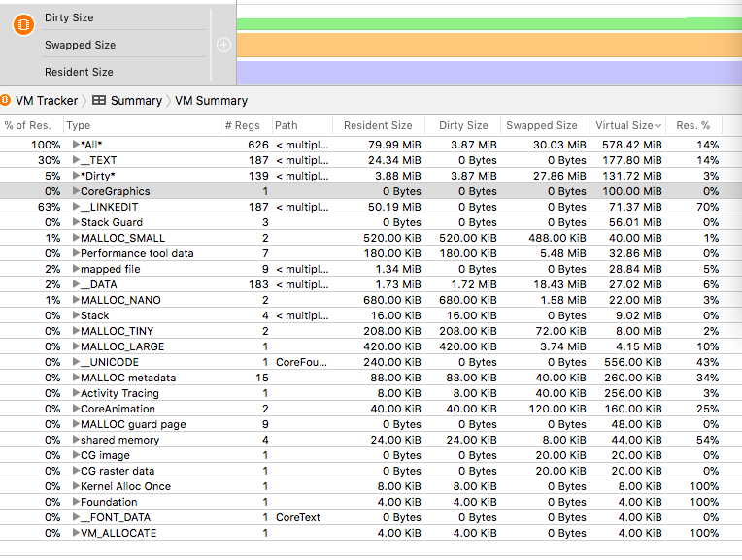The height and width of the screenshot is (560, 742).
Task: Sort by # Regs column header
Action: [x=242, y=125]
